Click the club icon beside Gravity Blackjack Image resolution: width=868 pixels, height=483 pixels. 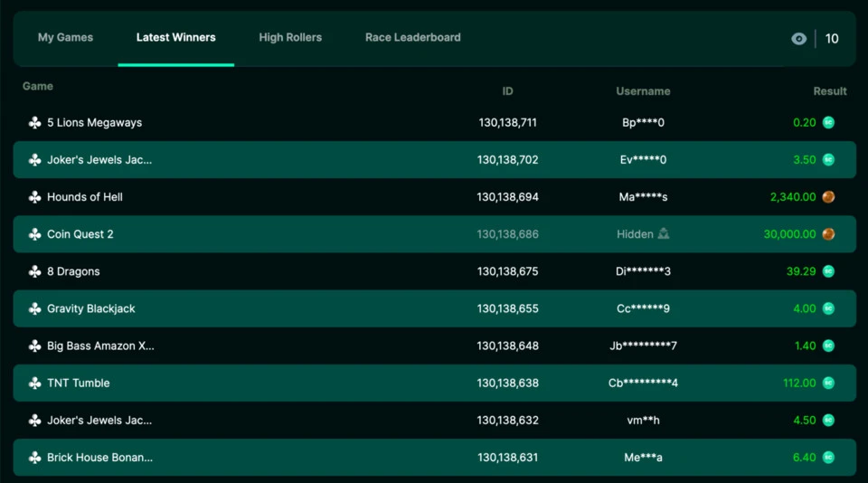pos(35,308)
